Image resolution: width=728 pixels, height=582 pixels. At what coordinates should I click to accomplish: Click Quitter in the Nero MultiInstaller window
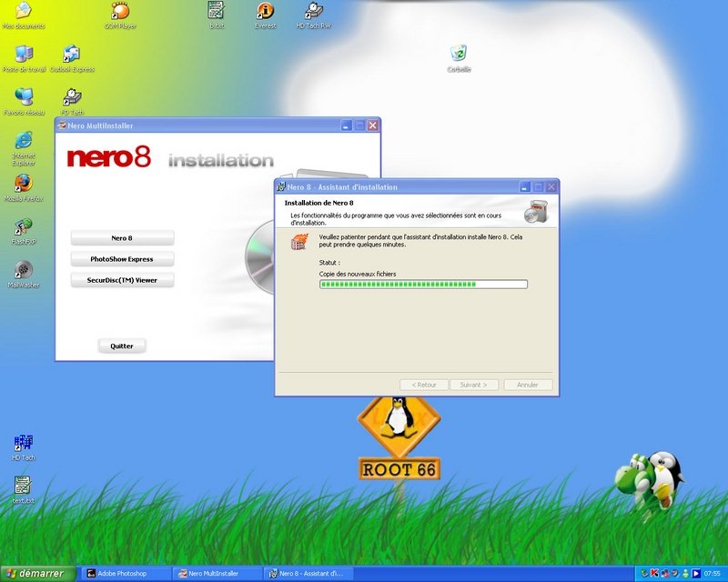[122, 346]
